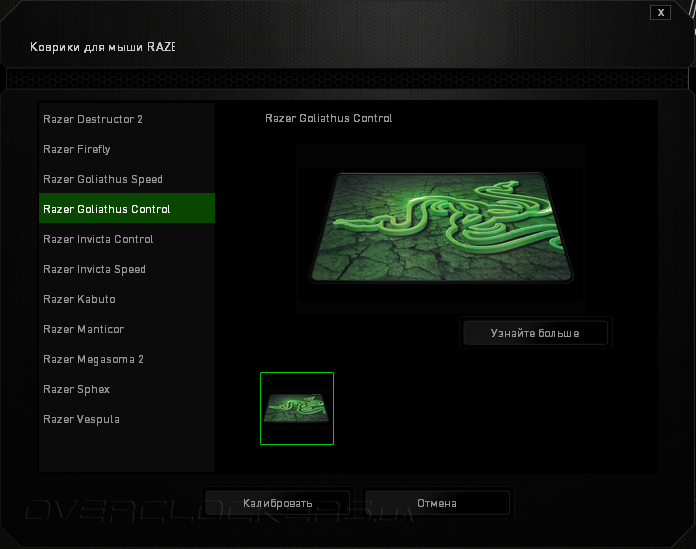The height and width of the screenshot is (549, 696).
Task: Select Razer Invicta Speed mat
Action: click(127, 269)
